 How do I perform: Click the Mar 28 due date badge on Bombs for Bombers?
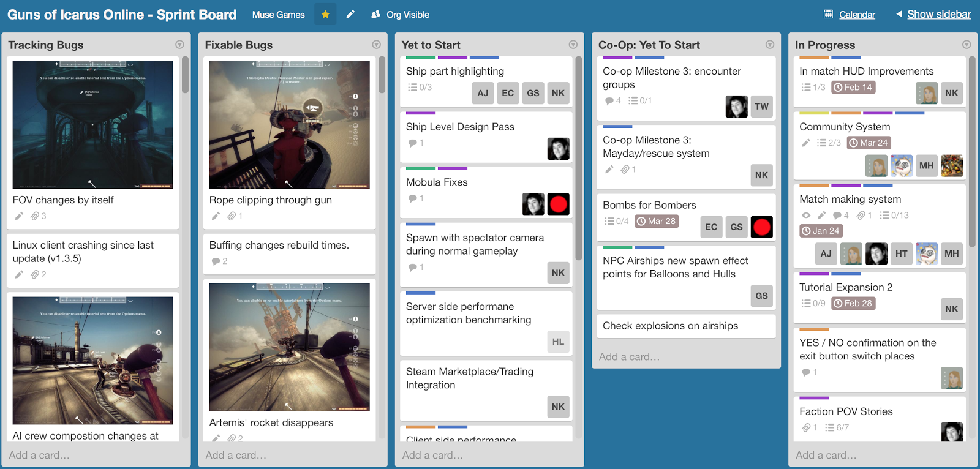click(657, 221)
